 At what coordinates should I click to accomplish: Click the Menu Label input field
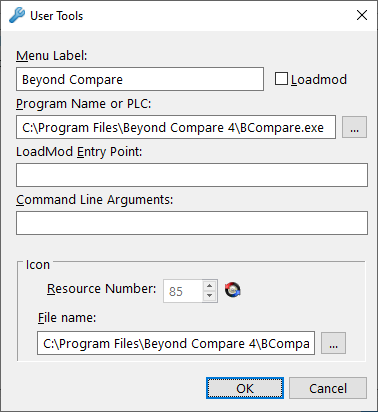click(140, 79)
